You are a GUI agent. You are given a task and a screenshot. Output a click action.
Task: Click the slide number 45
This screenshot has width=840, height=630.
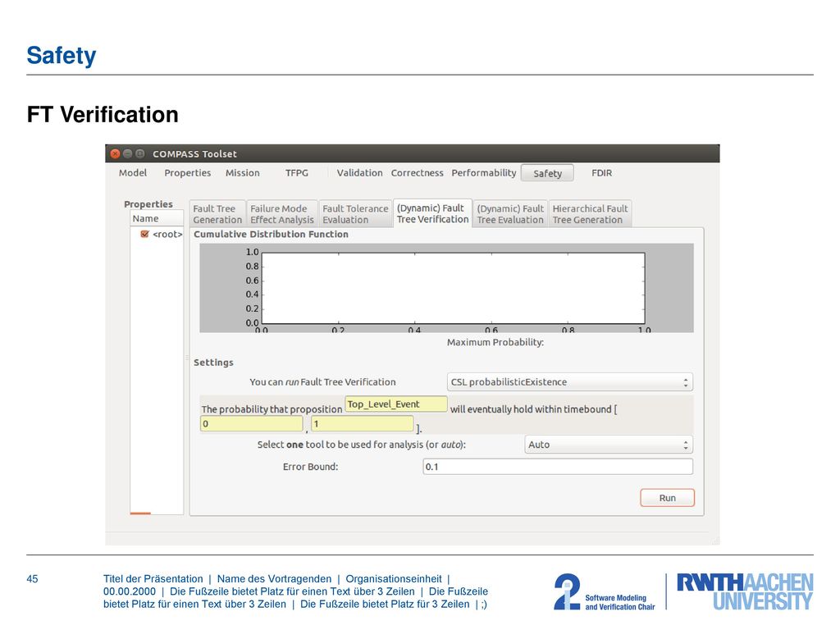pos(32,579)
